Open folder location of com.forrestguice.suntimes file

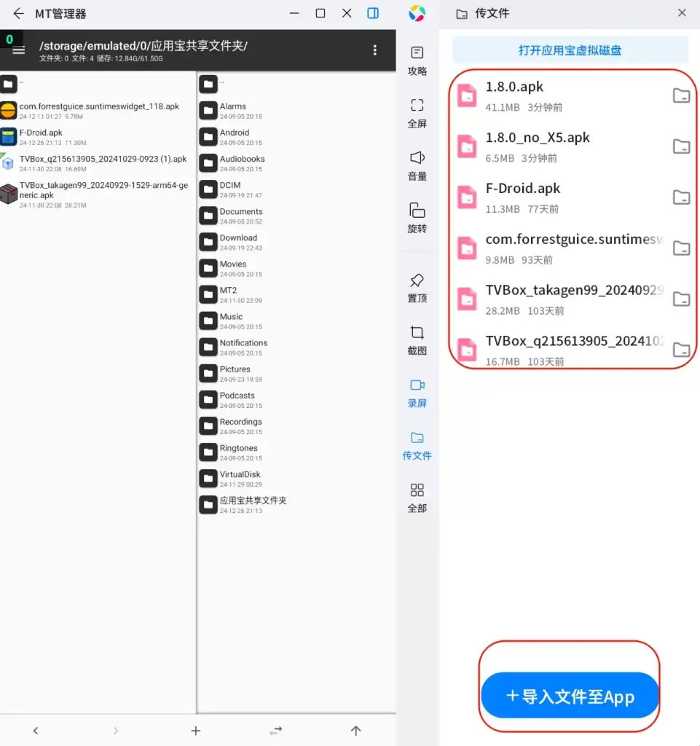click(x=681, y=248)
